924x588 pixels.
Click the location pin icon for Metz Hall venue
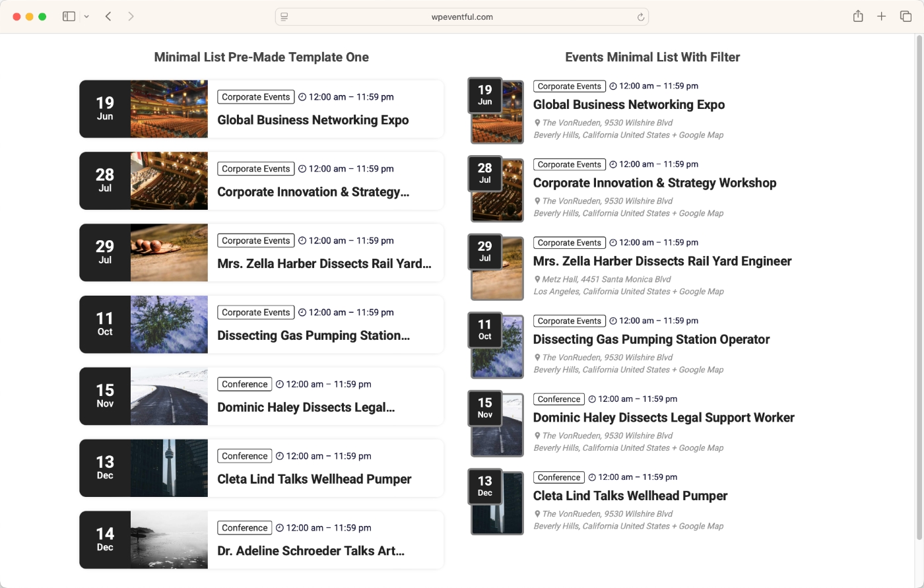pyautogui.click(x=537, y=280)
